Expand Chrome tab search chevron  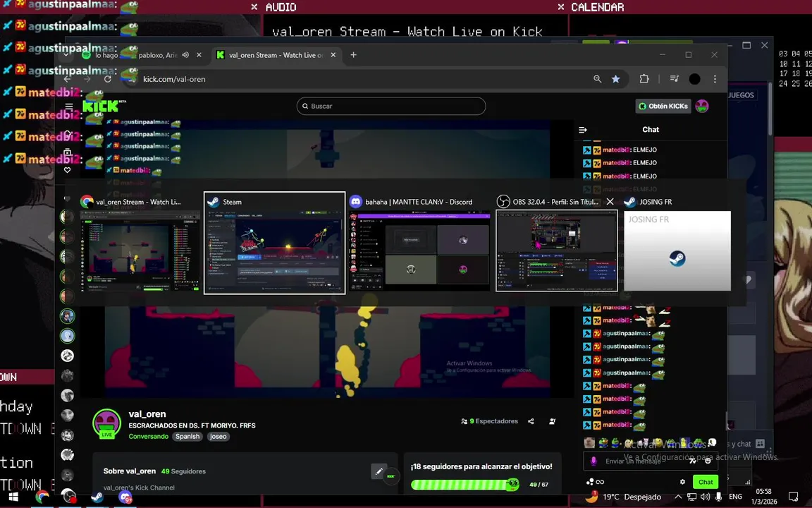pyautogui.click(x=66, y=54)
